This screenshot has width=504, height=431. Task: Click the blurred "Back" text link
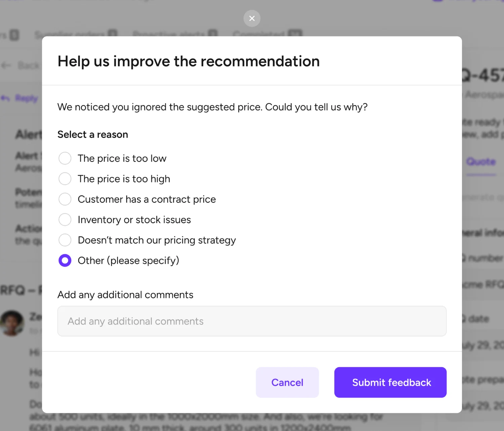29,65
